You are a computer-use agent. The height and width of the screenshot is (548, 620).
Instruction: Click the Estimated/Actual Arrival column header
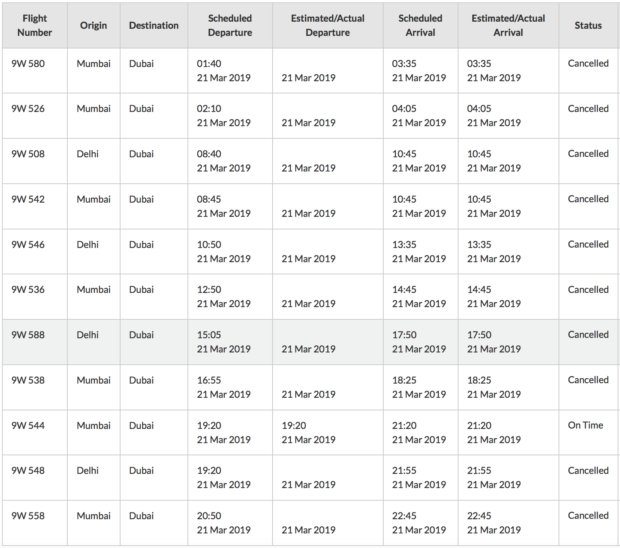pyautogui.click(x=508, y=25)
